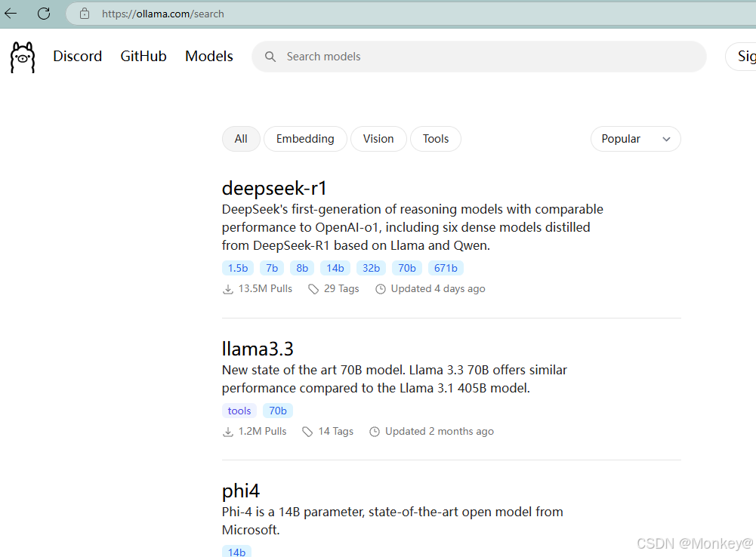Click the 1.2M Pulls text
The width and height of the screenshot is (756, 557).
(x=262, y=431)
